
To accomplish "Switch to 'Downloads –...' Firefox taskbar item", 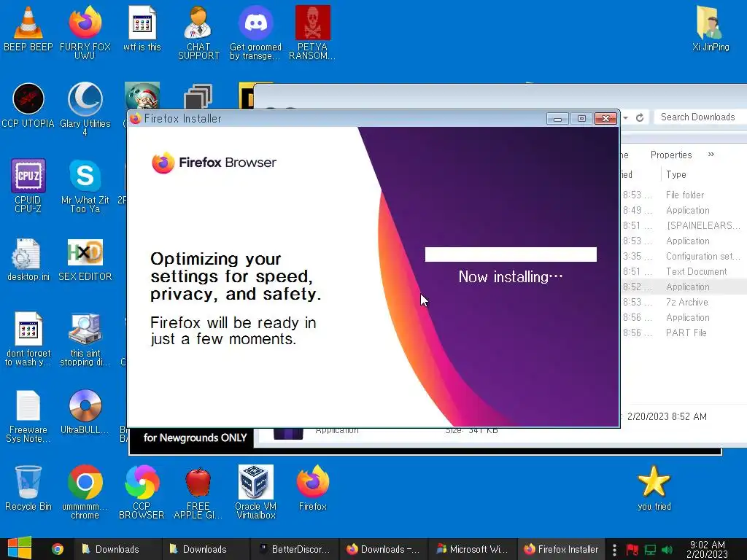I will click(x=382, y=549).
